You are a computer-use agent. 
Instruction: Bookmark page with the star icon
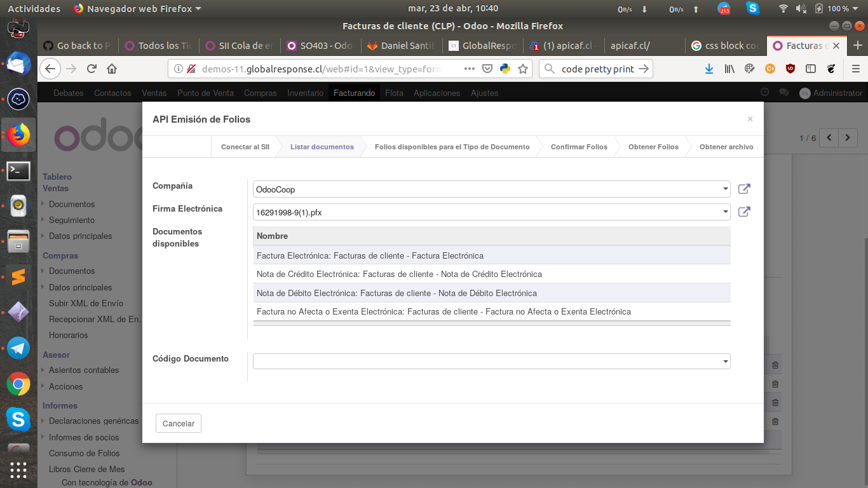[523, 69]
